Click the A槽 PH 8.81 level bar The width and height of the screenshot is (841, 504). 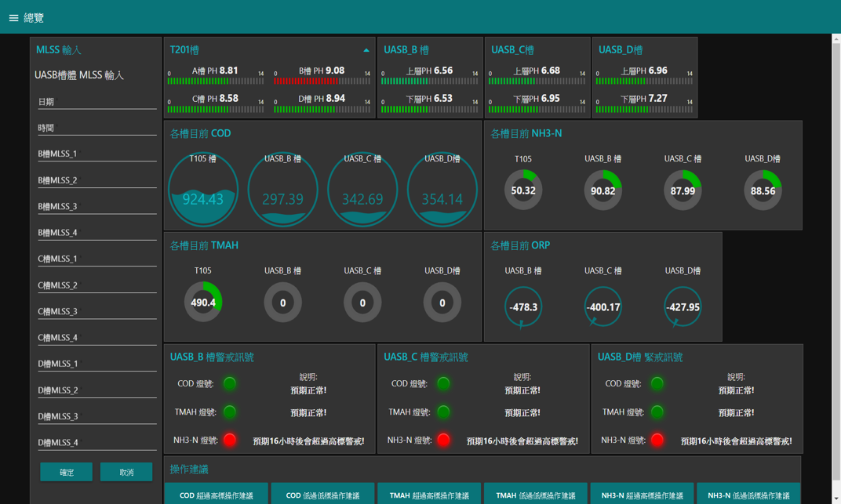pos(216,82)
